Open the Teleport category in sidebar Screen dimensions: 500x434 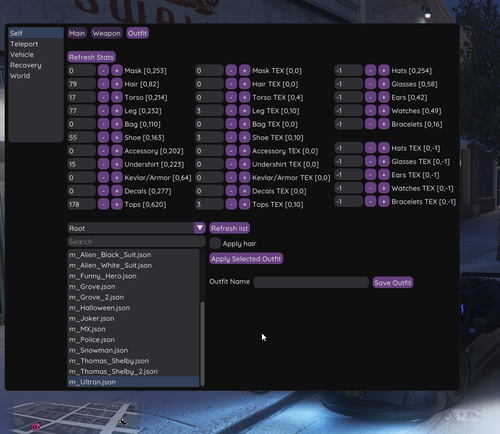pos(36,44)
